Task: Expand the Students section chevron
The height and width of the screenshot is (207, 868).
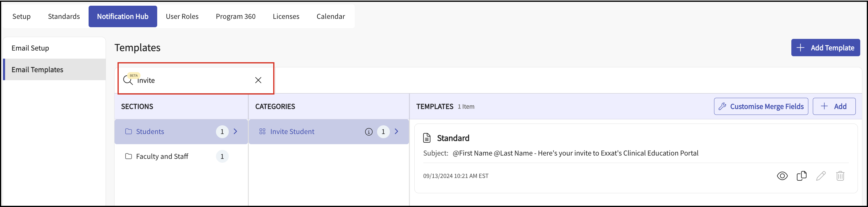Action: click(236, 131)
